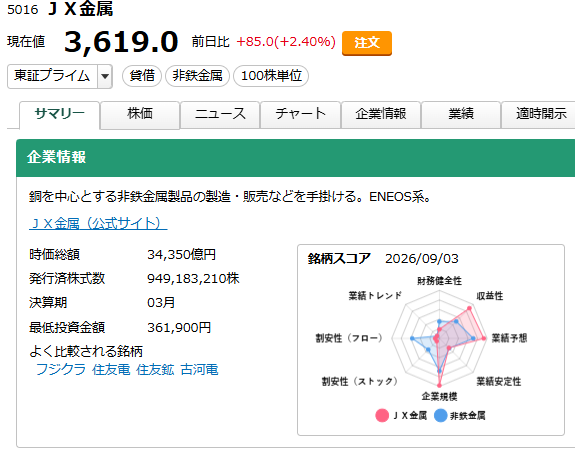The height and width of the screenshot is (449, 575).
Task: Click the stock code 5016
Action: pos(22,10)
